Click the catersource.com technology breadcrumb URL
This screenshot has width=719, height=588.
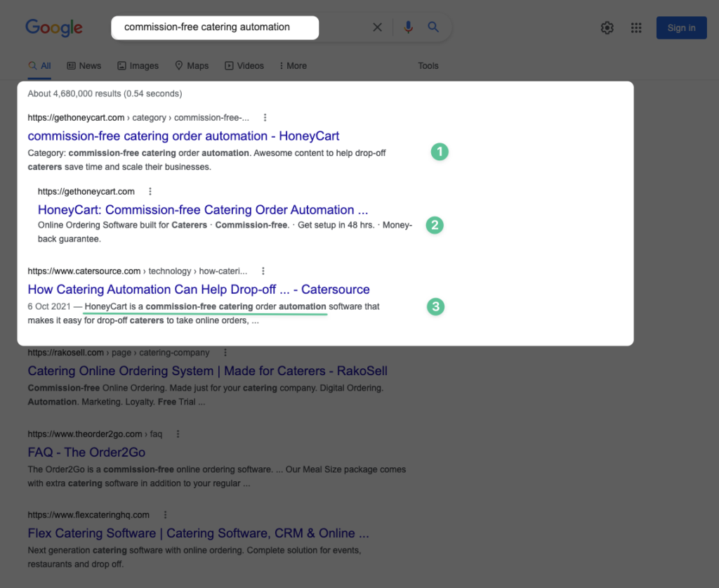(x=137, y=272)
